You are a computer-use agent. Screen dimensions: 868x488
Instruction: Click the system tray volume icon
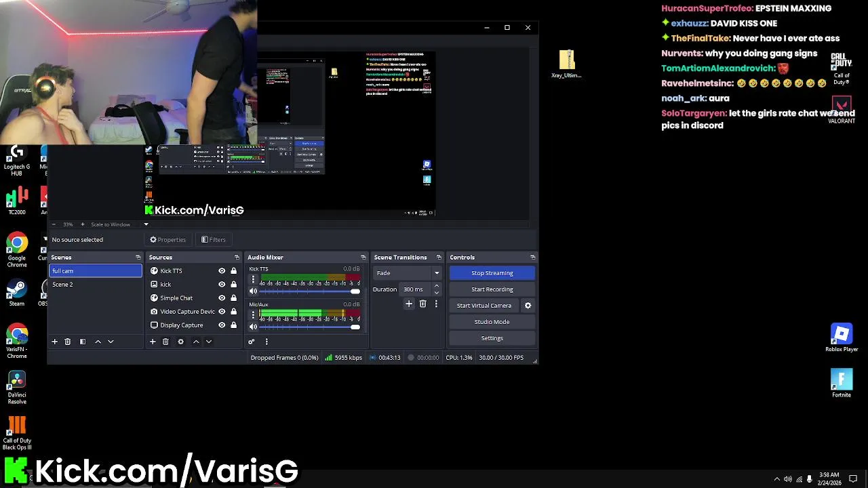pyautogui.click(x=787, y=479)
